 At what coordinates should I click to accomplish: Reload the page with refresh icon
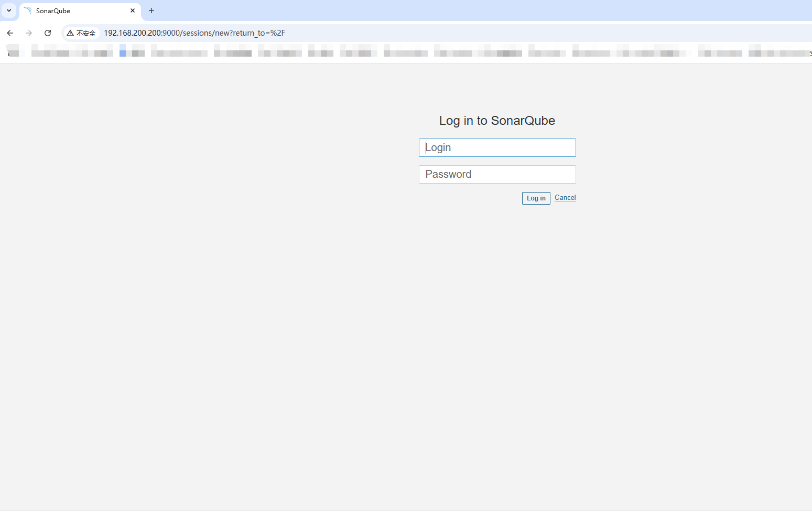coord(48,33)
